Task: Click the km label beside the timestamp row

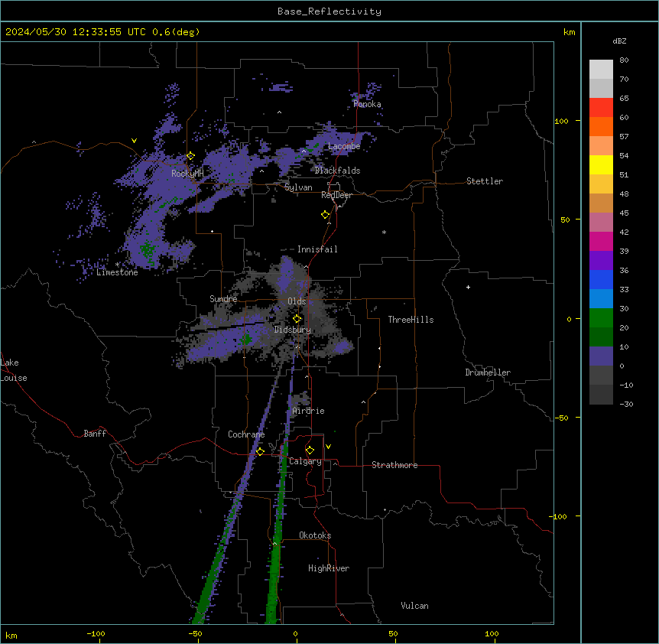Action: pos(569,32)
